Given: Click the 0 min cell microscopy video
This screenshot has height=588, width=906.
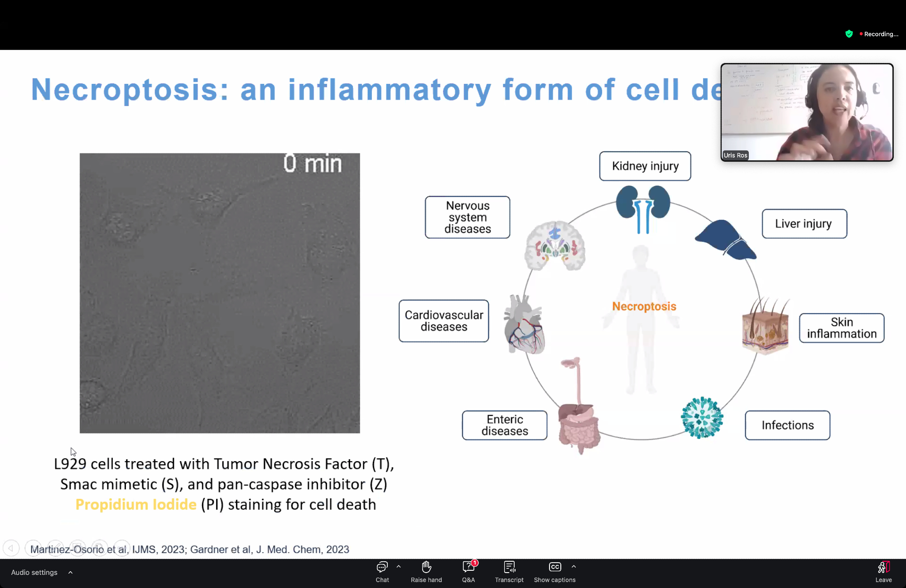Looking at the screenshot, I should pos(220,293).
